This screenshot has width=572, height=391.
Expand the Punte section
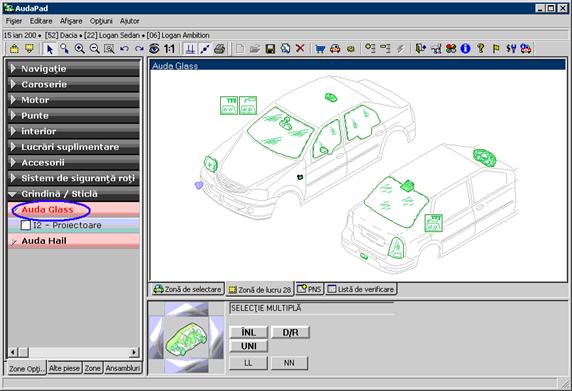click(73, 116)
